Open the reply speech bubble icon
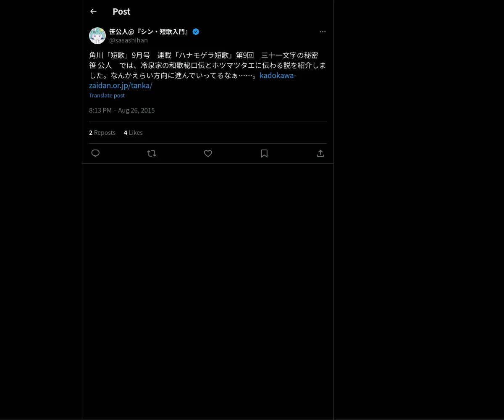 point(95,153)
